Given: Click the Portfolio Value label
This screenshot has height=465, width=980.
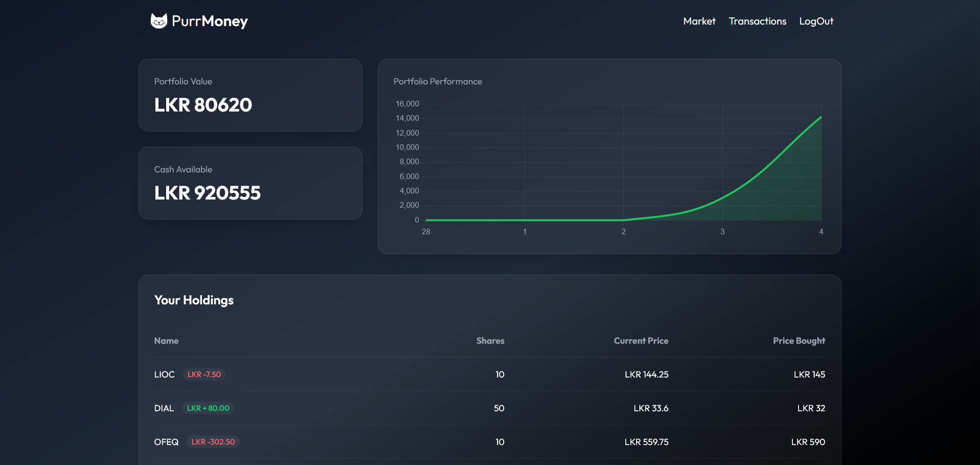Looking at the screenshot, I should (x=183, y=81).
